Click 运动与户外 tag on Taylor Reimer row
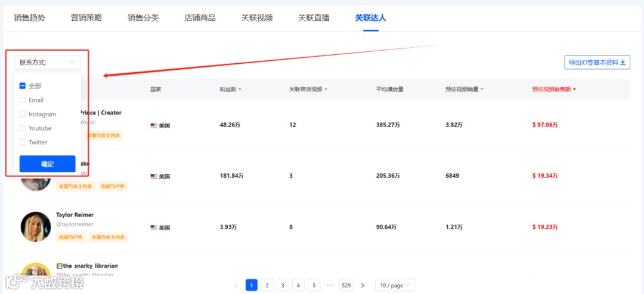This screenshot has width=644, height=294. 70,237
